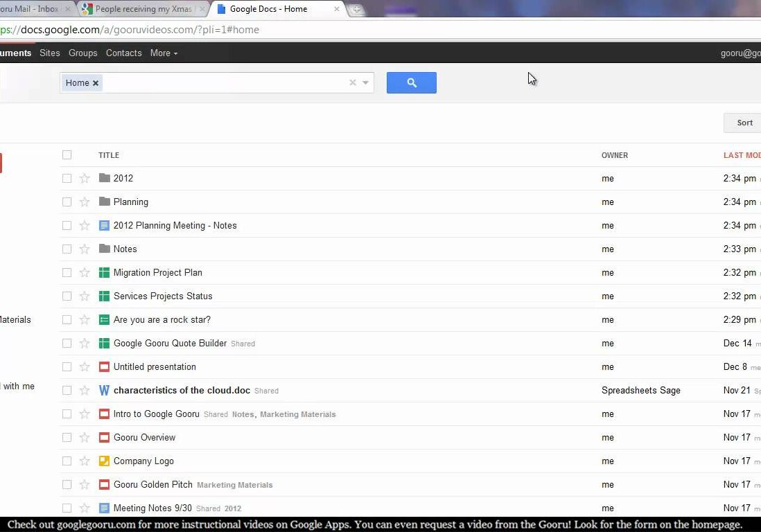Clear the search box with X
The width and height of the screenshot is (761, 532).
353,82
